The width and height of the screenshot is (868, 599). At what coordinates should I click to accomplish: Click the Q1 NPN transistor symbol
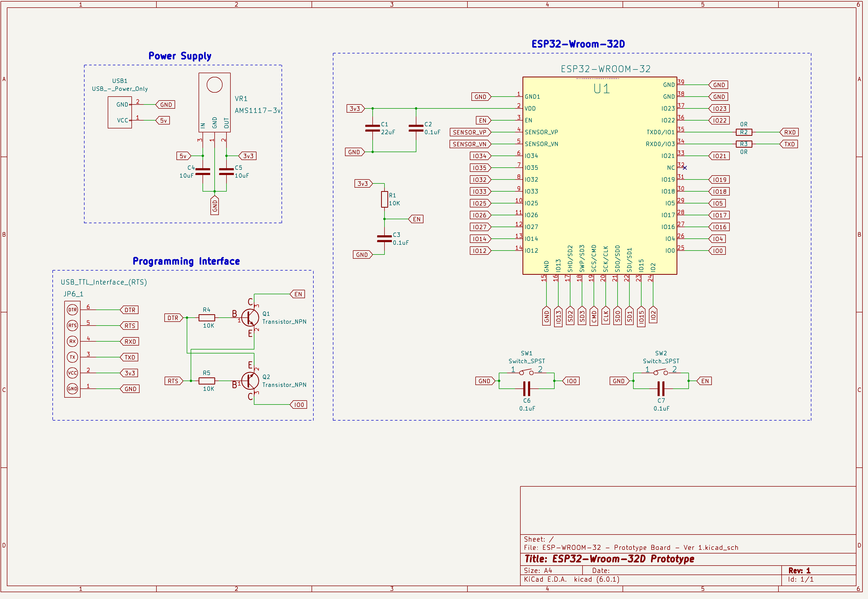pos(250,317)
